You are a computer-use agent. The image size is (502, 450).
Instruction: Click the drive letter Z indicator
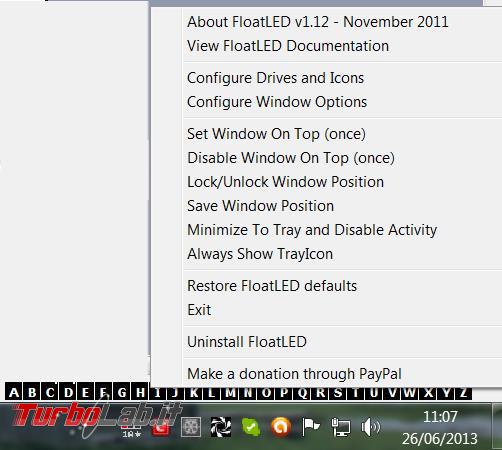[463, 393]
